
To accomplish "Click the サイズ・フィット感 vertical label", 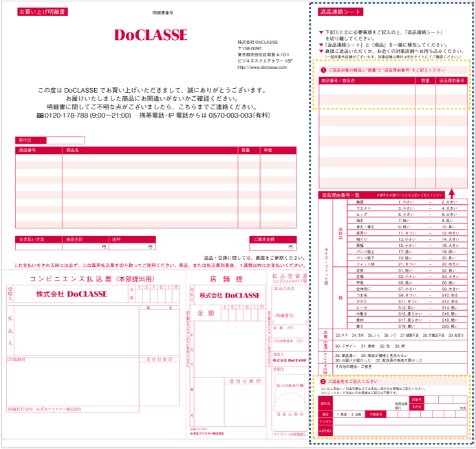I will (x=326, y=267).
